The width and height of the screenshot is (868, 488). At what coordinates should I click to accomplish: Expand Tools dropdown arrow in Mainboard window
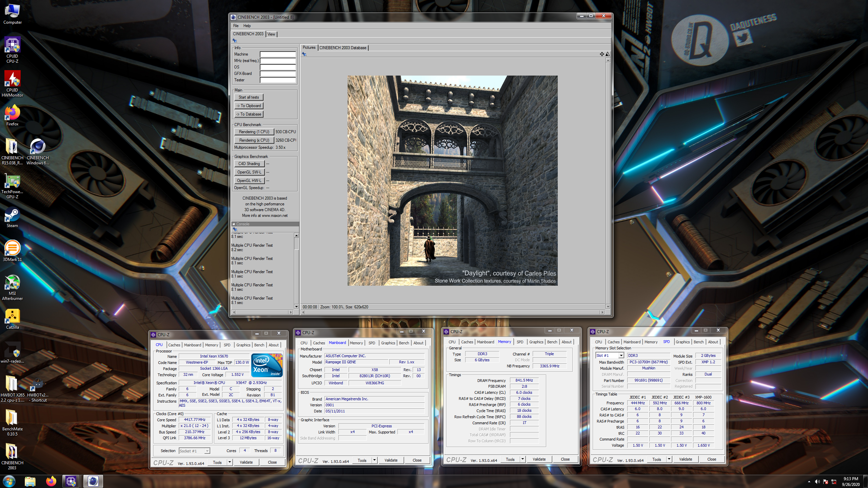(x=374, y=460)
